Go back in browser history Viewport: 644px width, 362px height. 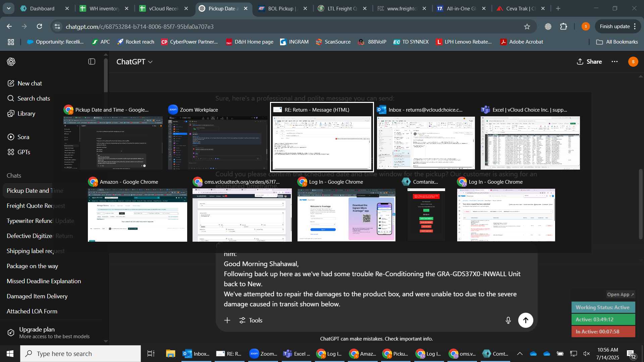coord(9,26)
